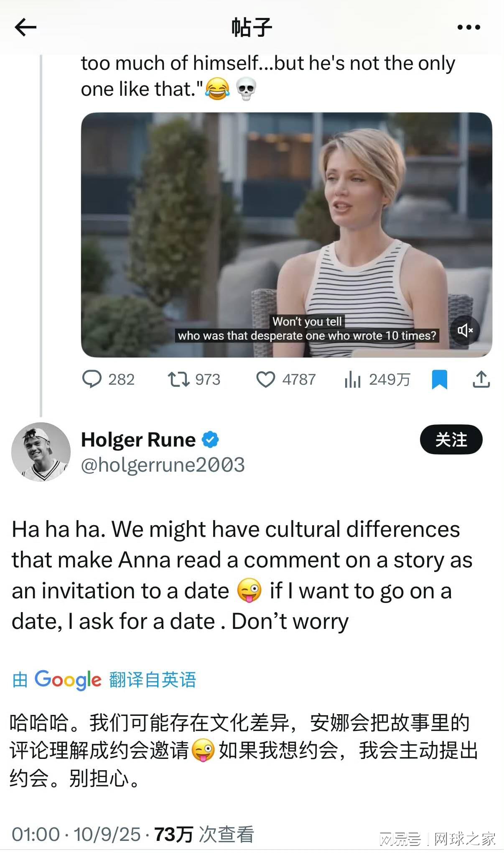The height and width of the screenshot is (853, 504).
Task: Open the Holger Rune display name
Action: click(138, 439)
